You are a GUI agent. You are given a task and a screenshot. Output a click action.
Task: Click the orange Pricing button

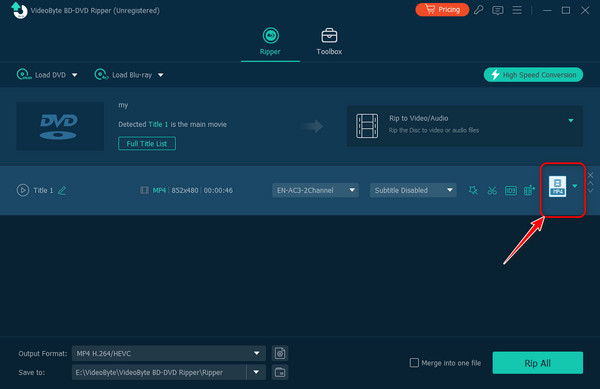click(x=442, y=10)
